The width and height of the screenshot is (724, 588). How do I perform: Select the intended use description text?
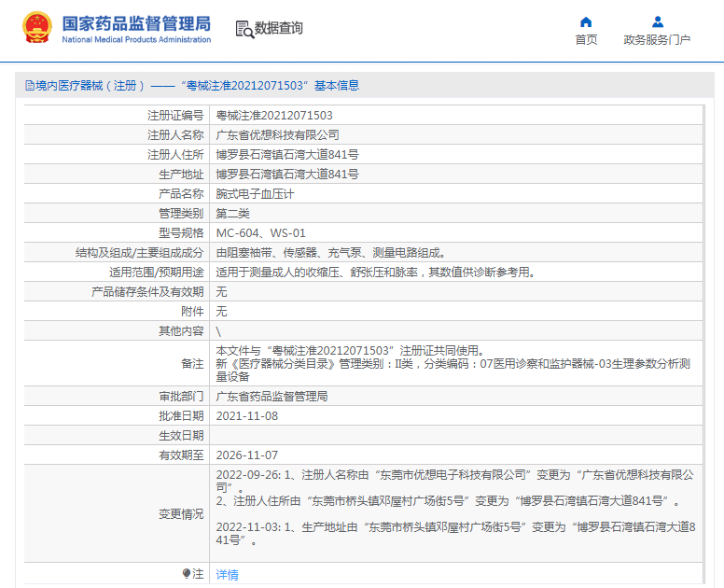tap(375, 272)
